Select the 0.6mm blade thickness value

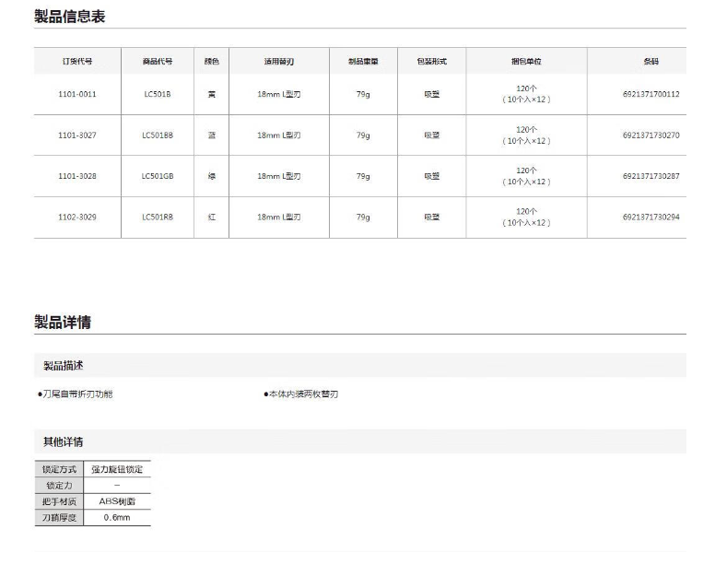tap(116, 518)
